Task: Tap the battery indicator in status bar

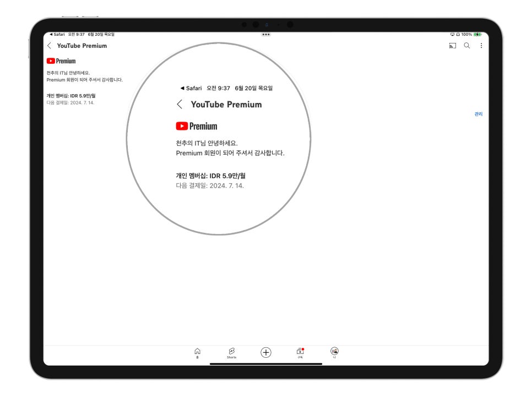Action: tap(477, 34)
